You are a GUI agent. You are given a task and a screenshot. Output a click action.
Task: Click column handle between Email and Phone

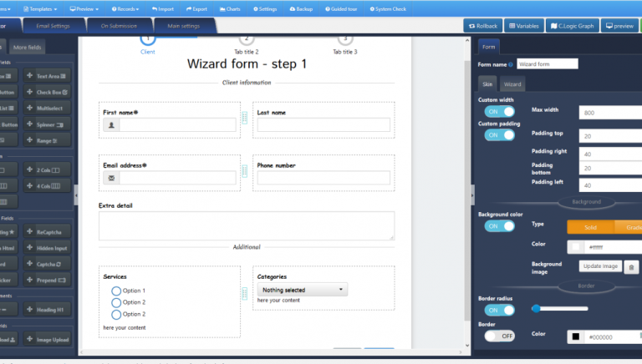[x=244, y=170]
